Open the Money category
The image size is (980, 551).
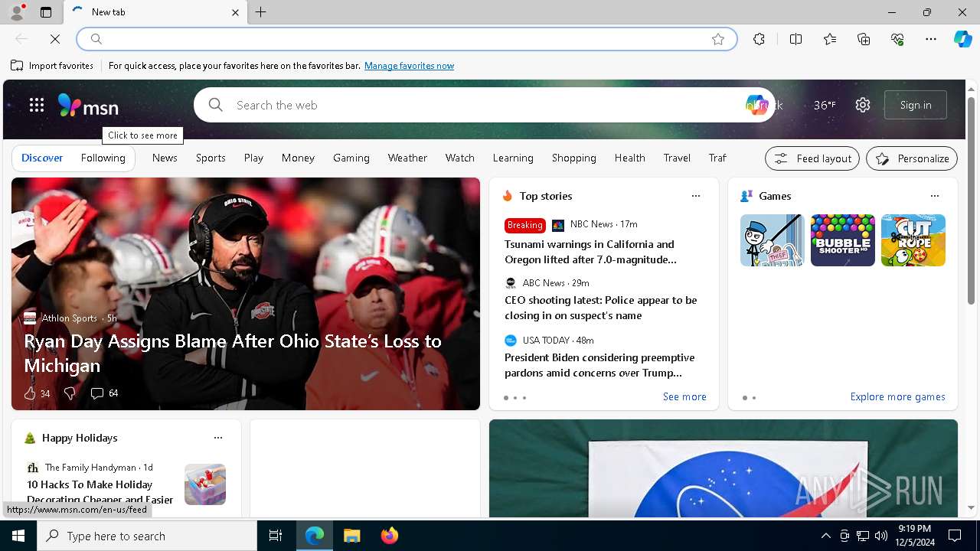298,158
